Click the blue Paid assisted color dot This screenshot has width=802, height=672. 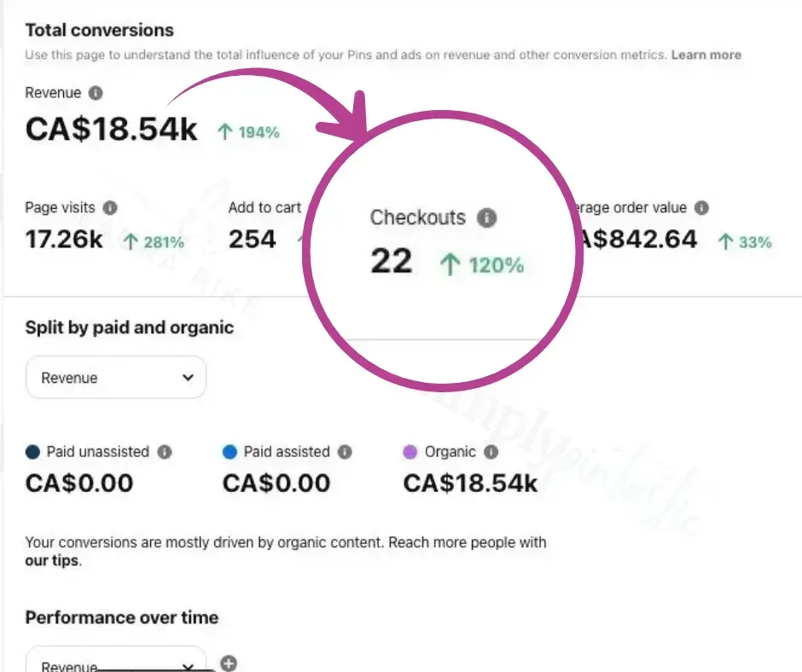(230, 453)
